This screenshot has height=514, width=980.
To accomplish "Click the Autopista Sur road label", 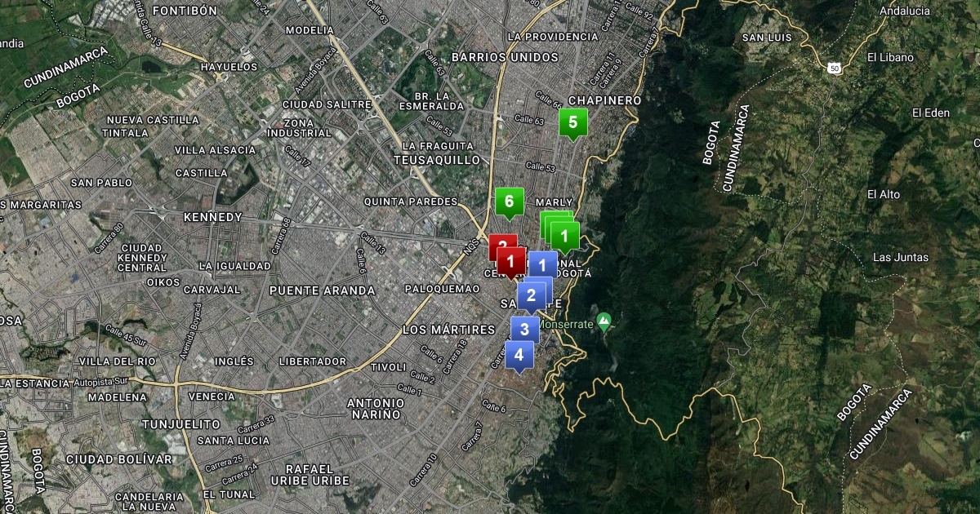I will pos(102,381).
